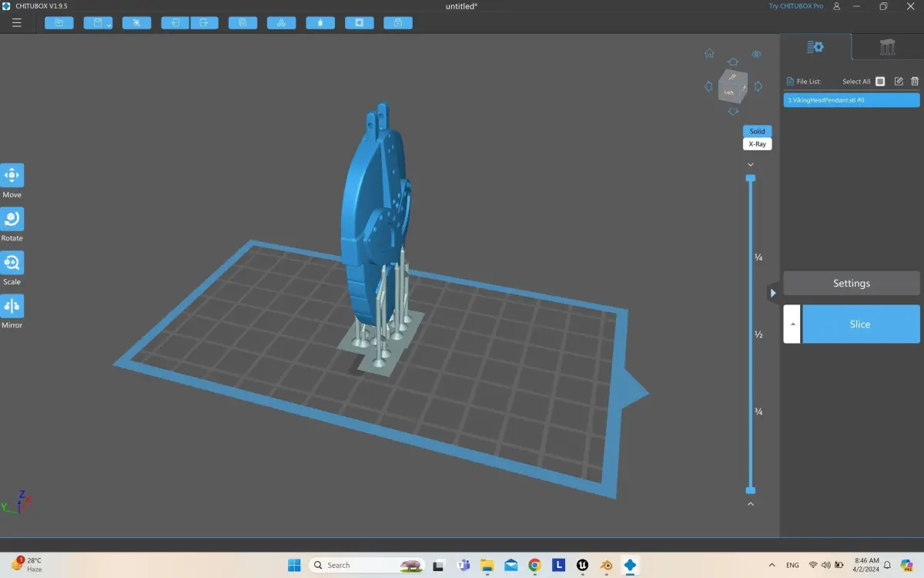This screenshot has width=924, height=578.
Task: Click the copy/clone model toolbar icon
Action: (243, 23)
